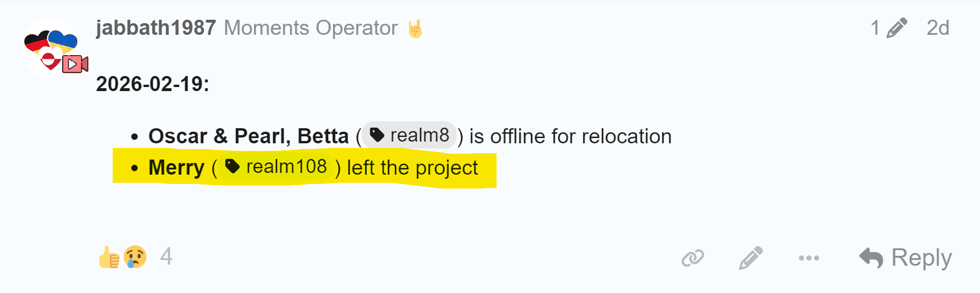The height and width of the screenshot is (293, 980).
Task: Click the Moments Operator user title
Action: click(311, 28)
